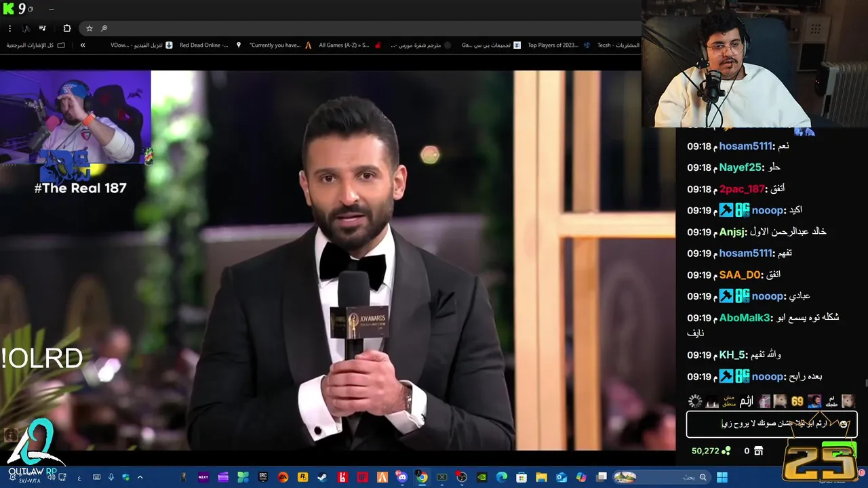The image size is (868, 488).
Task: Open the VDow video download bookmark
Action: point(141,45)
